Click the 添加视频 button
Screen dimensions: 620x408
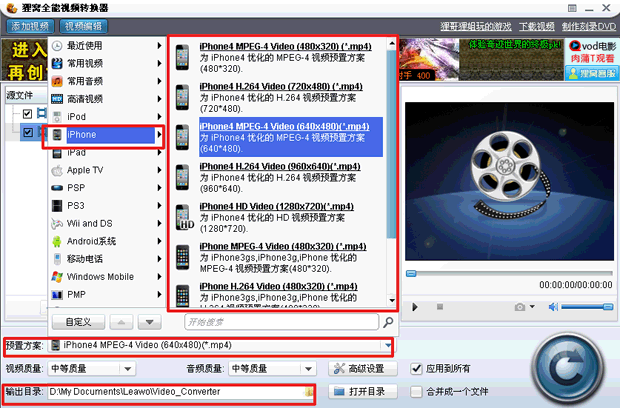coord(30,26)
